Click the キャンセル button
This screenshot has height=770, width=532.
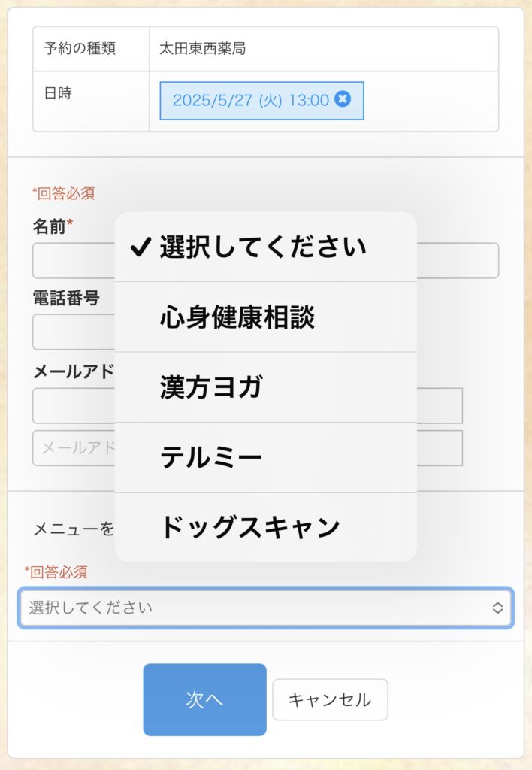pos(330,699)
